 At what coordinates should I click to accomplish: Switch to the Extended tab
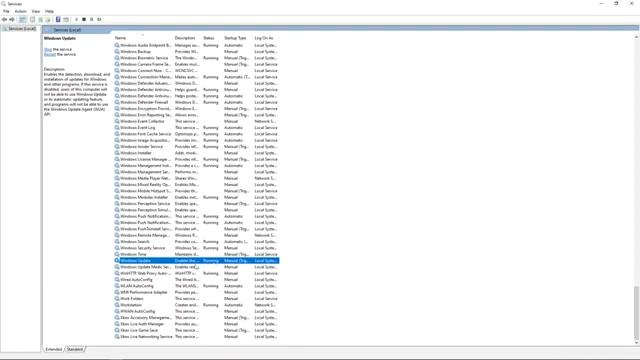(53, 349)
